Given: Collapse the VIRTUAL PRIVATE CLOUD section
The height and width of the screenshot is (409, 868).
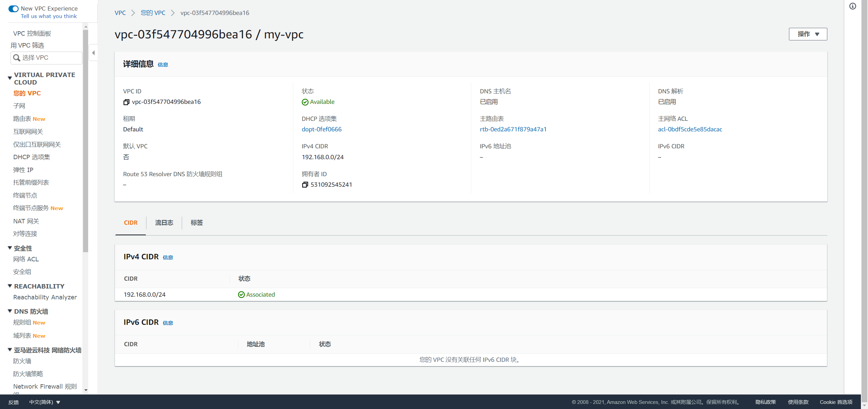Looking at the screenshot, I should [10, 78].
